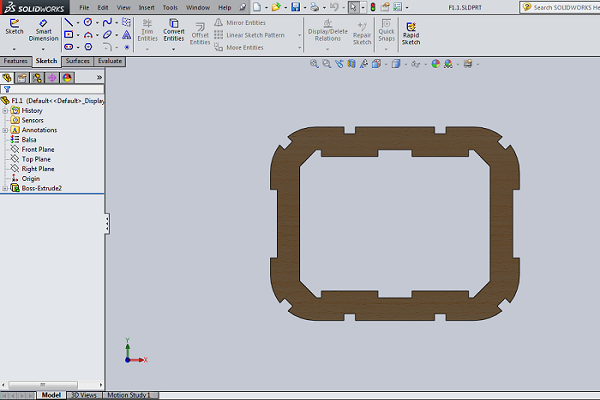Open the FeatureManager Design Tree tab
Image resolution: width=600 pixels, height=400 pixels.
(x=7, y=78)
